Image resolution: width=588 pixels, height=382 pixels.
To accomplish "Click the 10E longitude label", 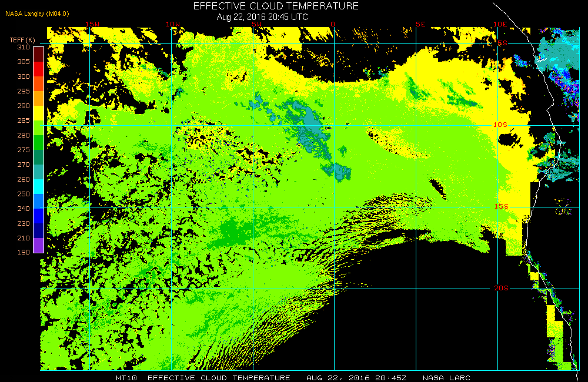I will (500, 24).
